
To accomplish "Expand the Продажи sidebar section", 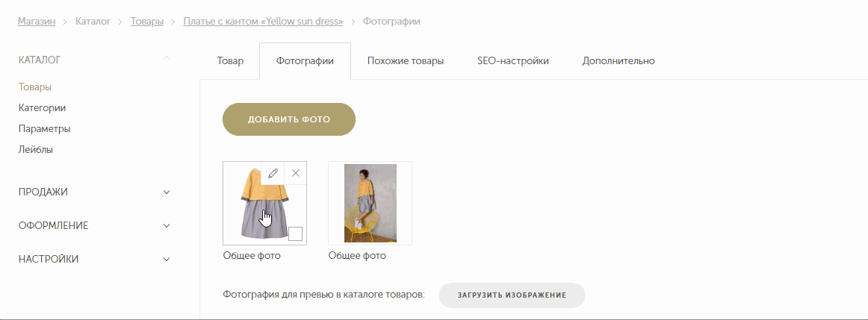I will pyautogui.click(x=167, y=192).
